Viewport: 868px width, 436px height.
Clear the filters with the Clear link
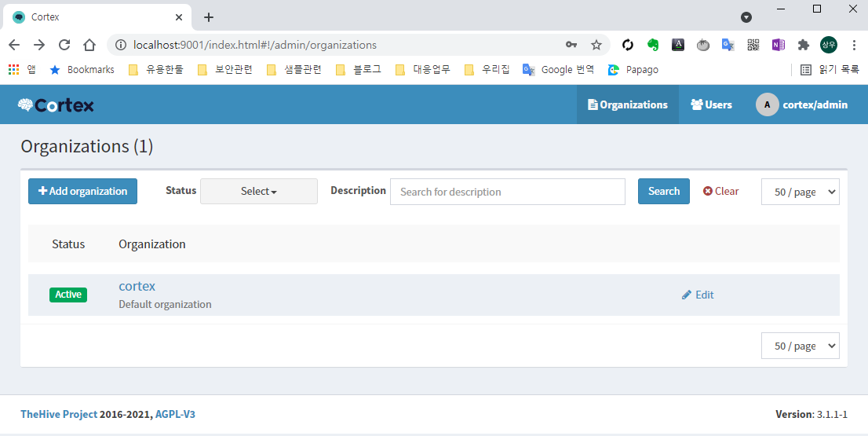tap(720, 191)
